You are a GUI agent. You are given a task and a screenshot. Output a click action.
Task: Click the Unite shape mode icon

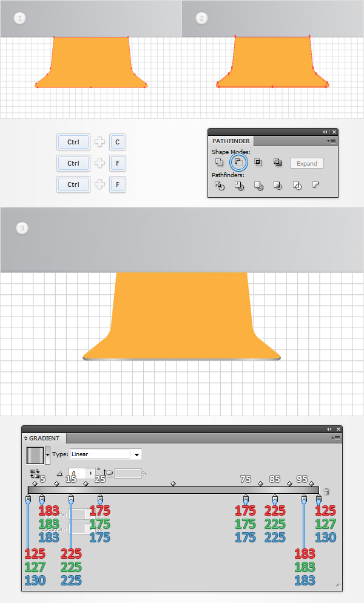220,163
